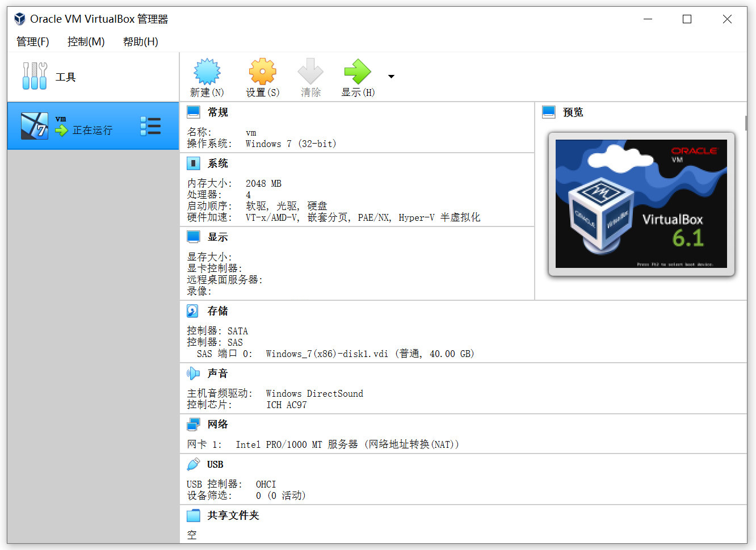Click the VirtualBox 6.1 preview thumbnail
Viewport: 756px width, 550px height.
coord(641,204)
